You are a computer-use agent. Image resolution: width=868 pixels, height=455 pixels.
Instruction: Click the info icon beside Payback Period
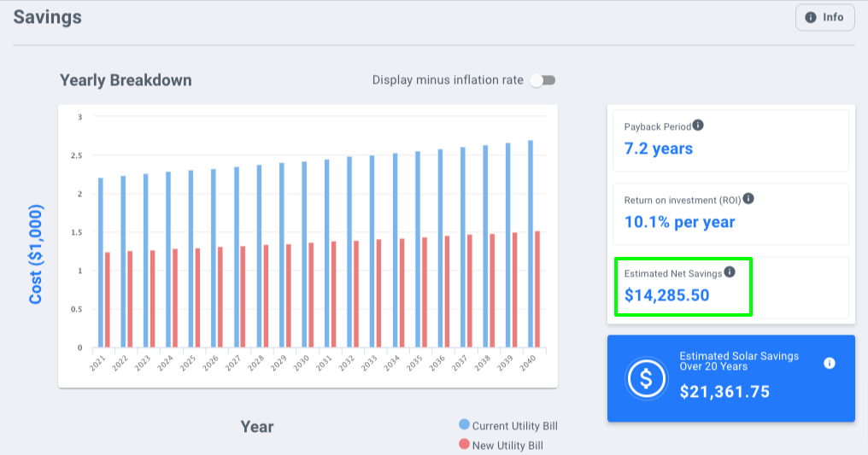[x=698, y=125]
